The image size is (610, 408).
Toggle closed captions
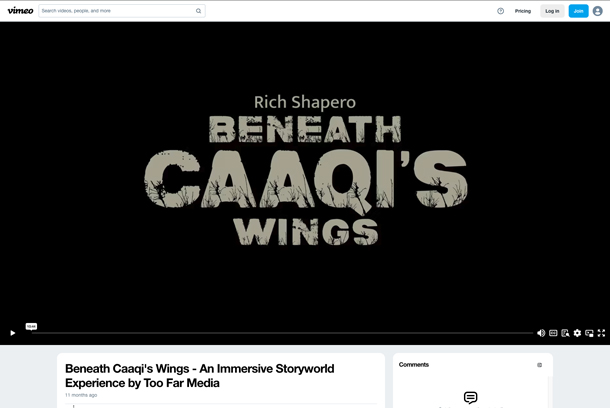click(553, 333)
